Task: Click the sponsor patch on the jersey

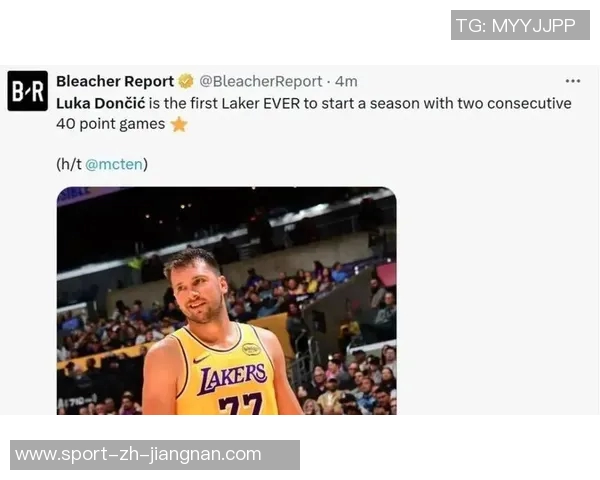Action: 251,349
